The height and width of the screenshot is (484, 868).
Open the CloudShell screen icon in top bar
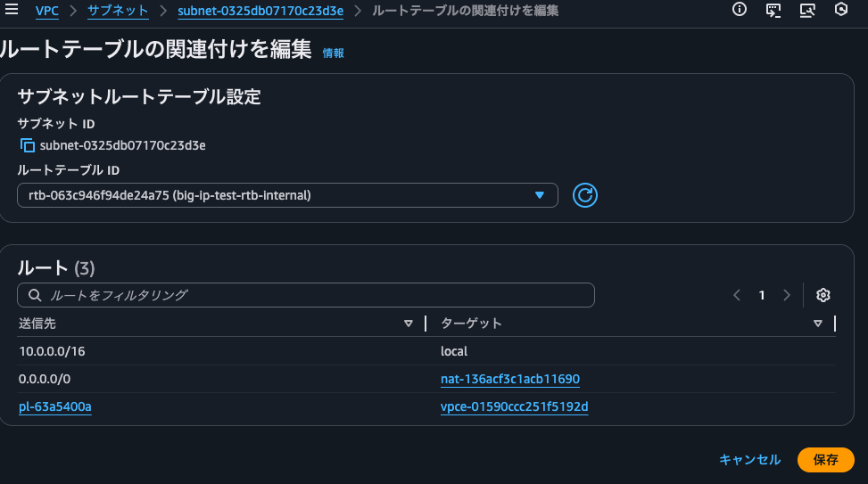point(773,10)
